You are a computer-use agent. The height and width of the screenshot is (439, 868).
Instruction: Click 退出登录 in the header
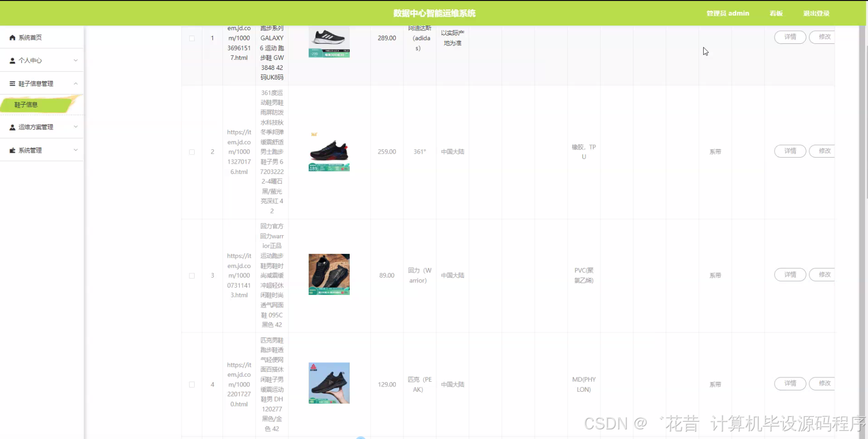click(816, 13)
